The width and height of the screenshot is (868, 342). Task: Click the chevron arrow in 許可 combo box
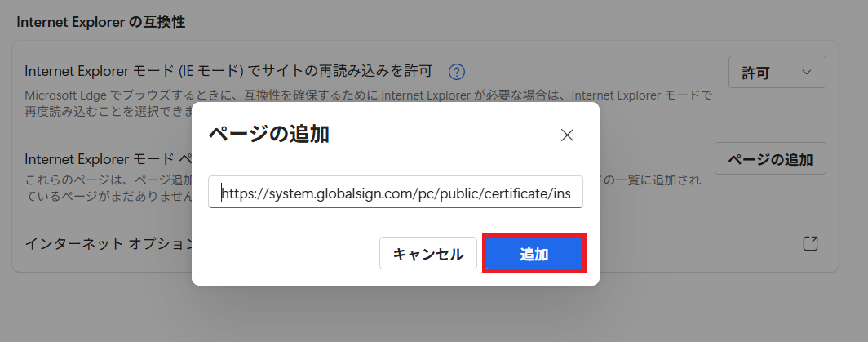point(807,73)
